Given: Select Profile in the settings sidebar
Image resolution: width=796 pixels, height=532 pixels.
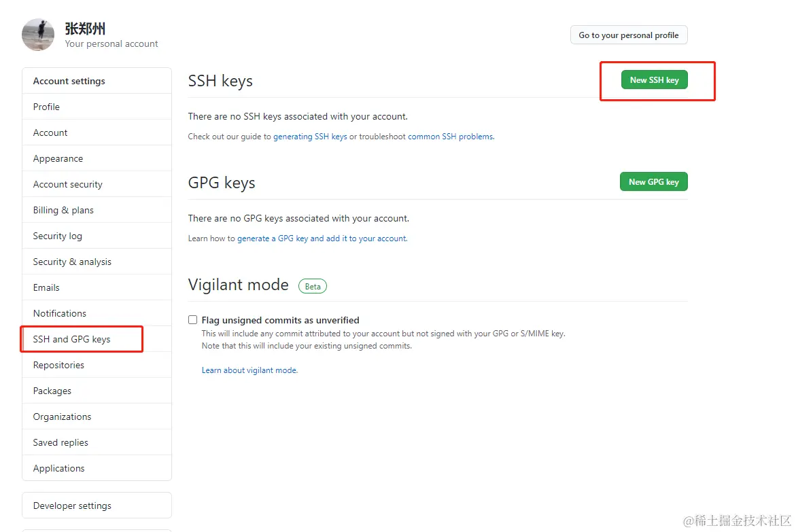Looking at the screenshot, I should 46,107.
